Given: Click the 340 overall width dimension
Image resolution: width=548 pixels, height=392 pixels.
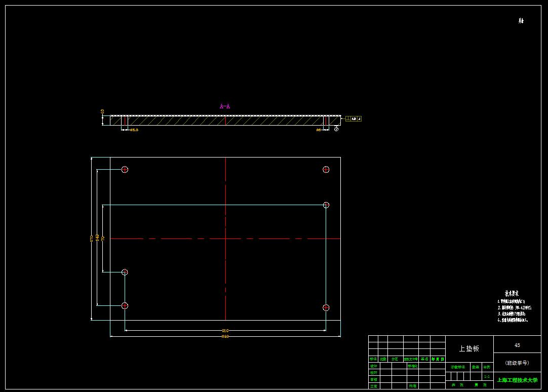Looking at the screenshot, I should coord(225,336).
